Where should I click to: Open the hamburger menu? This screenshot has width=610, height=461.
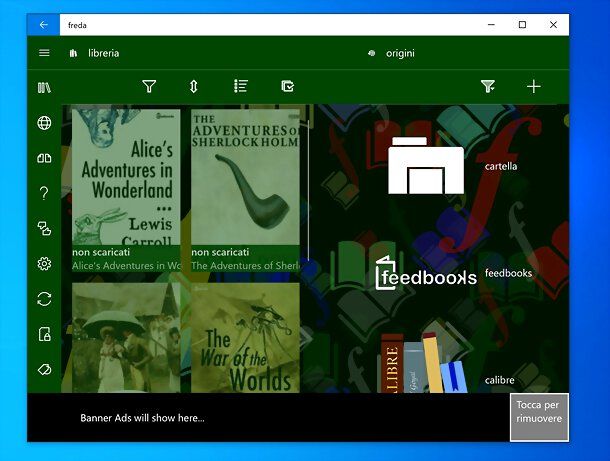[44, 53]
